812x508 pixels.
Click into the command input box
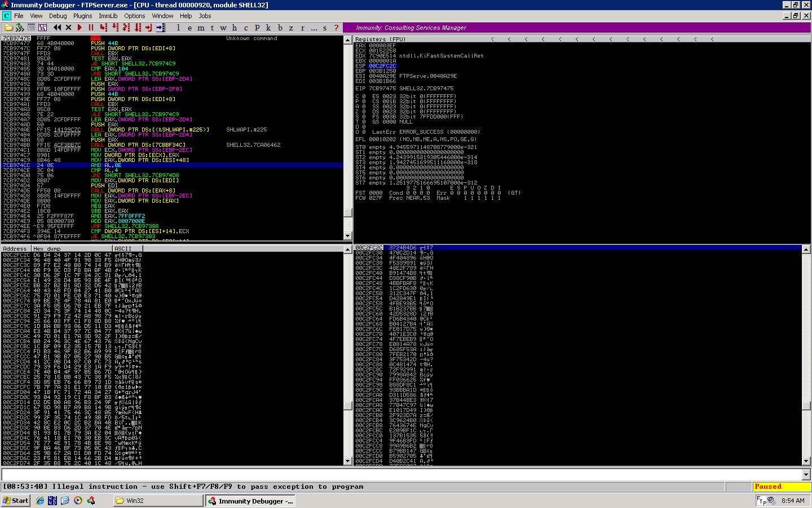[x=401, y=475]
